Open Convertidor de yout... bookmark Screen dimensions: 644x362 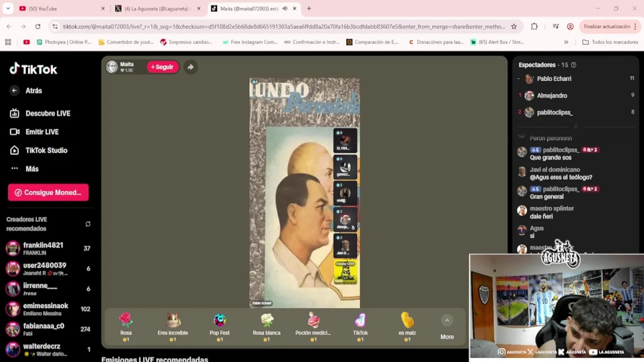tap(126, 42)
